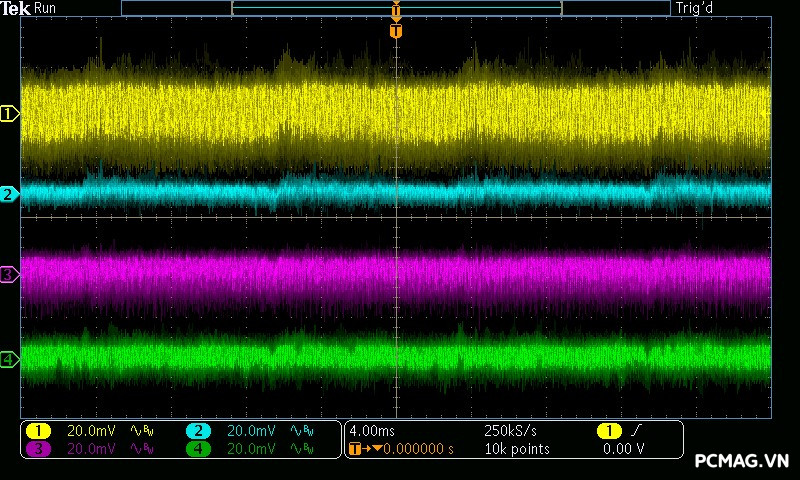Viewport: 800px width, 480px height.
Task: Click the channel 1 yellow ground marker
Action: point(9,114)
